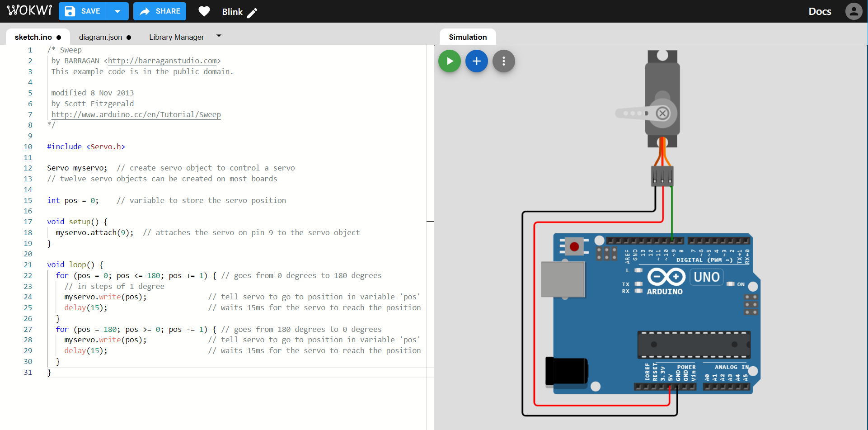
Task: Open barraganstudio.com link in comment
Action: coord(162,61)
